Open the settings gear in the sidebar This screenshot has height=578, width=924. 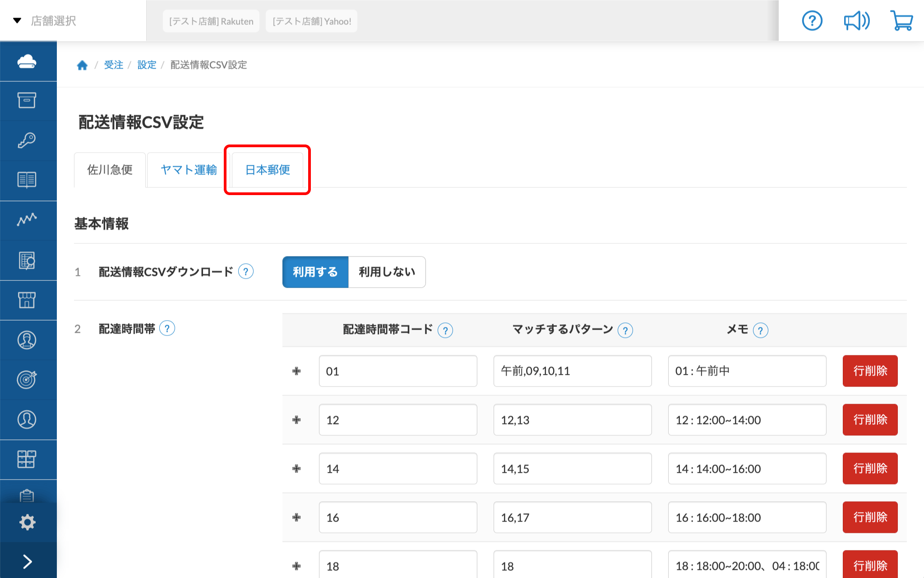[x=28, y=522]
